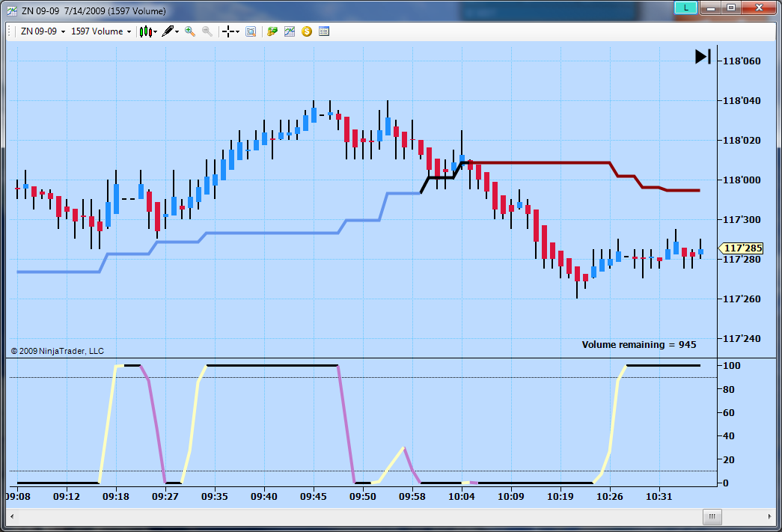
Task: Click the zoom out magnifier icon
Action: tap(207, 31)
